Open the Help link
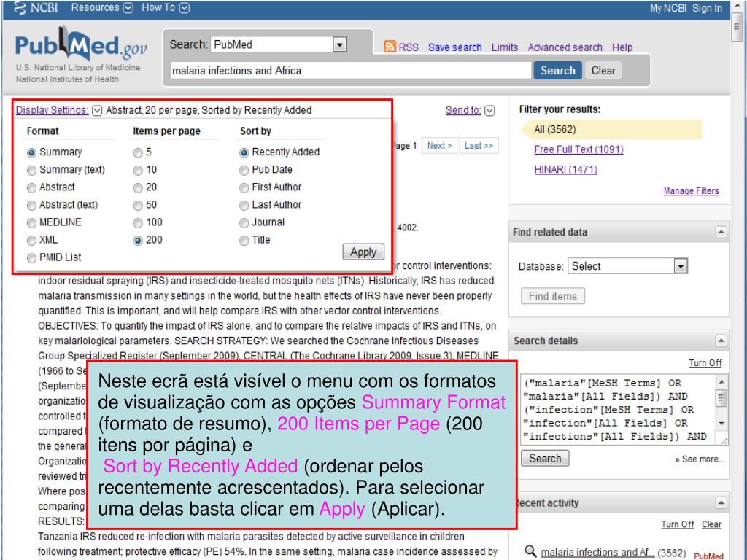The width and height of the screenshot is (747, 560). (622, 47)
